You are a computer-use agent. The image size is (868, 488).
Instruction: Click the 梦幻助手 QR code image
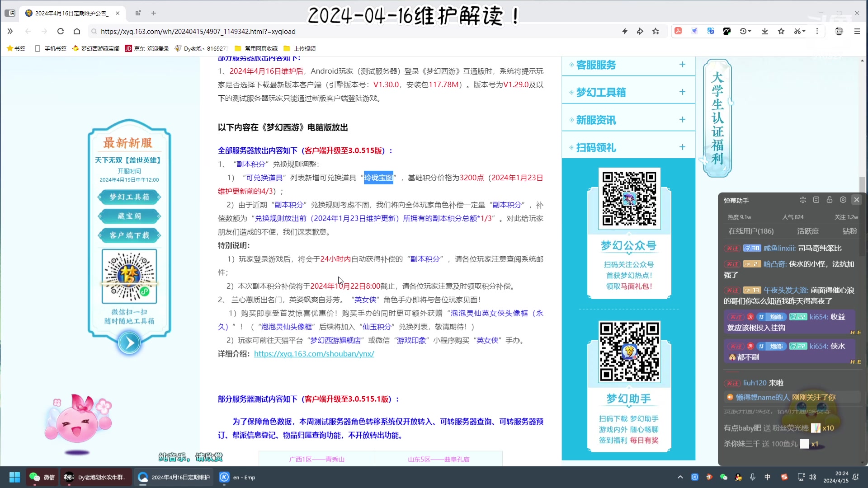tap(629, 352)
